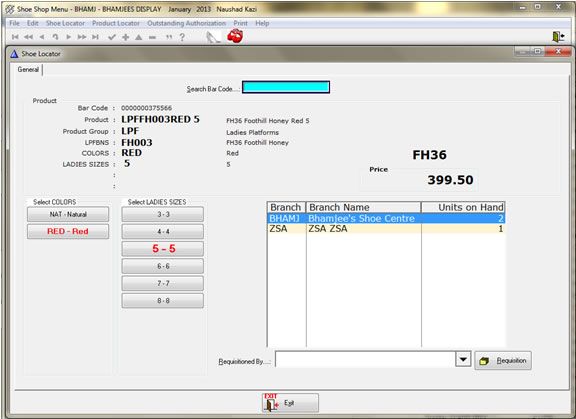Click the previous record arrow icon
Image resolution: width=576 pixels, height=419 pixels.
pyautogui.click(x=42, y=37)
